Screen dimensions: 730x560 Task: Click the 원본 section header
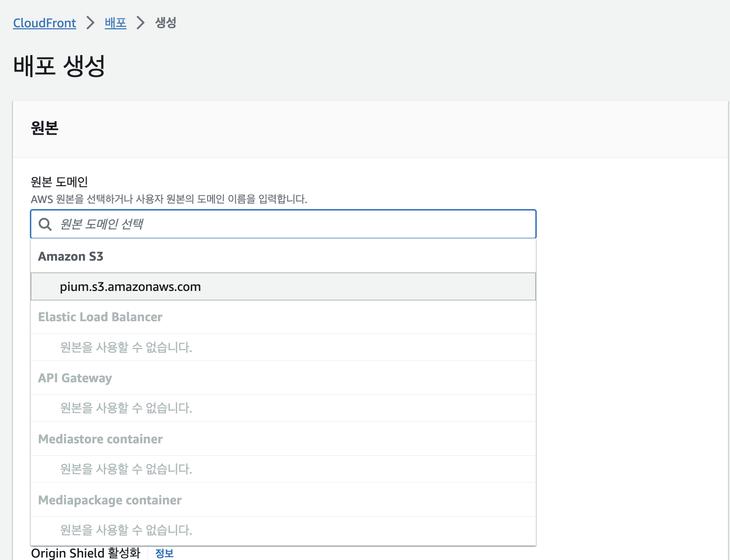point(45,128)
